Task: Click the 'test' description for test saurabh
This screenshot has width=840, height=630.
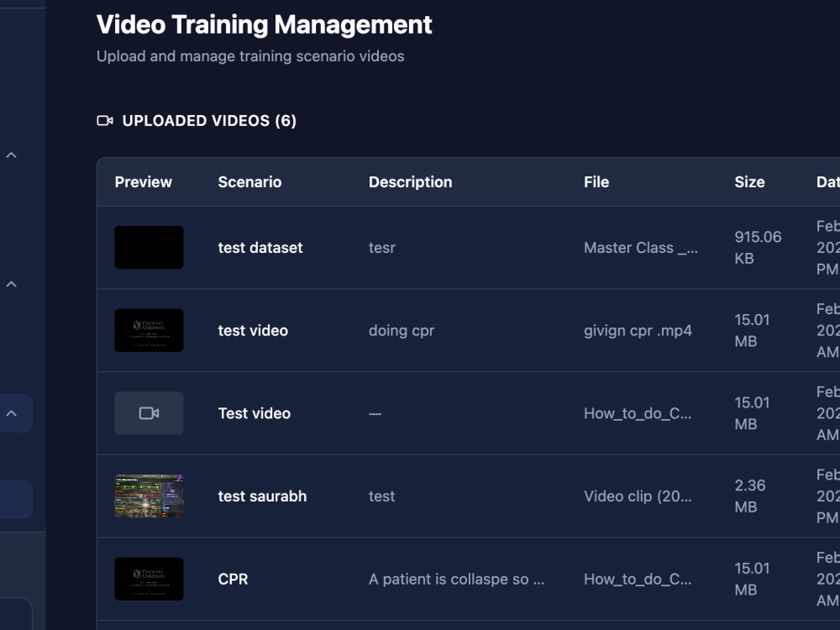Action: pos(381,496)
